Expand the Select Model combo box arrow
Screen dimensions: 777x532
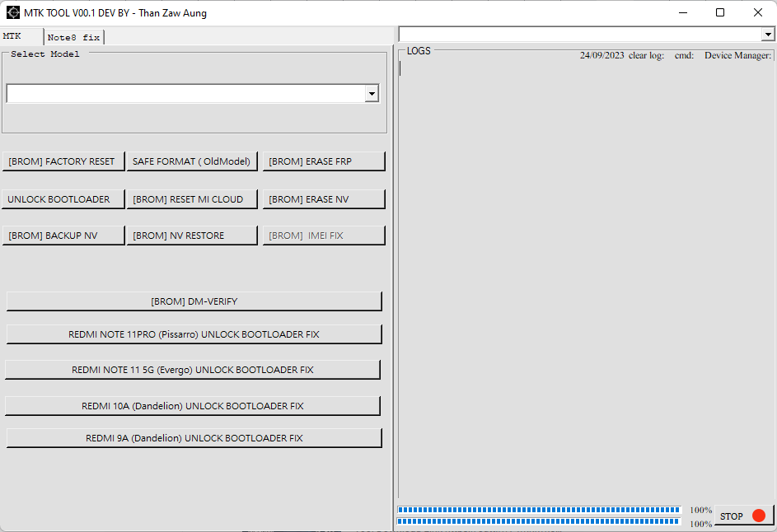click(372, 93)
